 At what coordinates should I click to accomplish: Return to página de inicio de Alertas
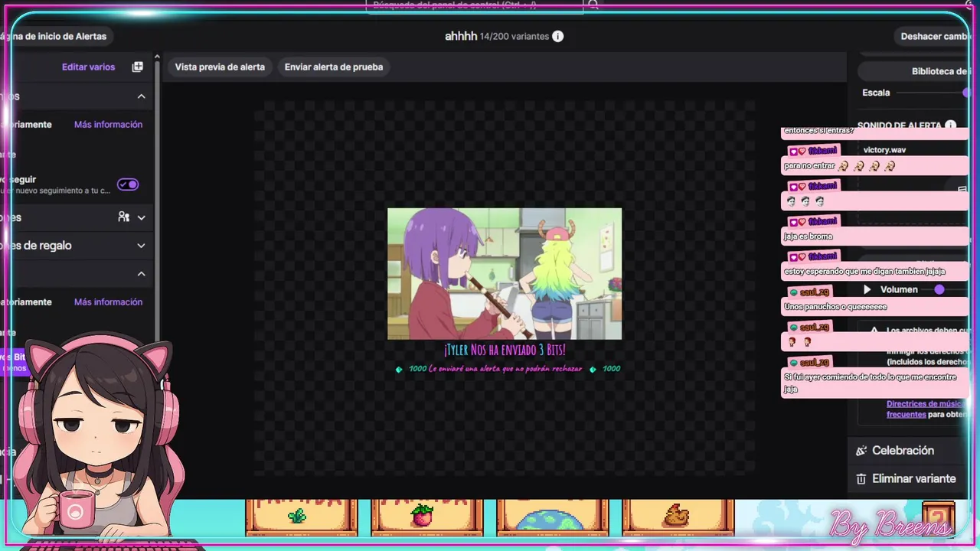(x=57, y=36)
